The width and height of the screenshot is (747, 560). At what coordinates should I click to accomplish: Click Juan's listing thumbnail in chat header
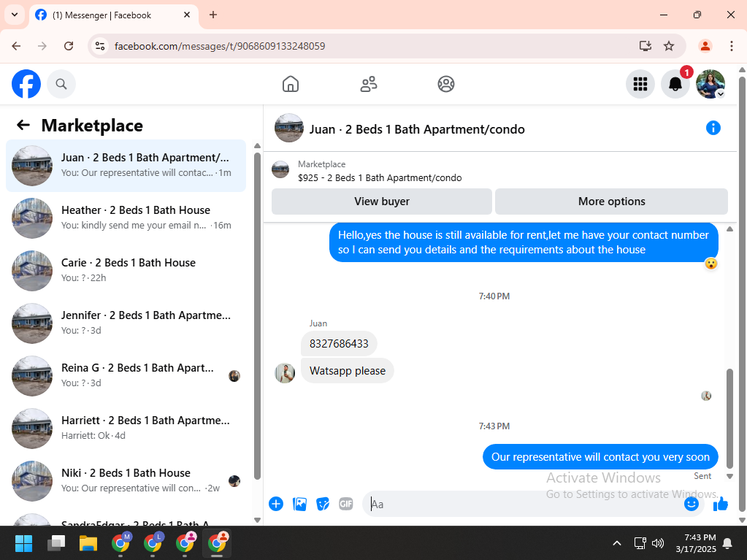click(288, 128)
